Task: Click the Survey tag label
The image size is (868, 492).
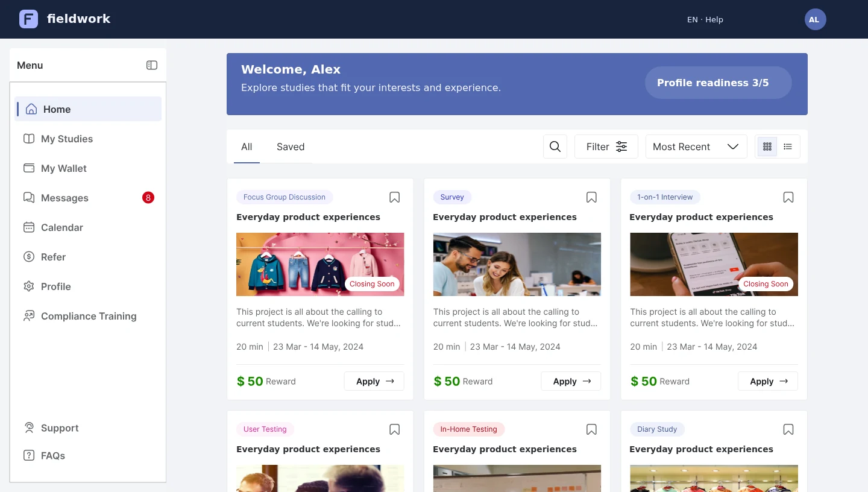Action: (452, 197)
